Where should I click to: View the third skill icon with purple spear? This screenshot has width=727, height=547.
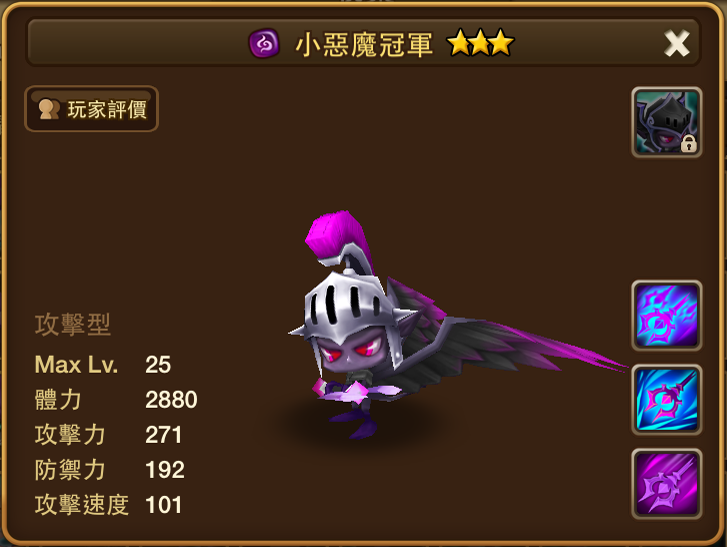pos(667,483)
